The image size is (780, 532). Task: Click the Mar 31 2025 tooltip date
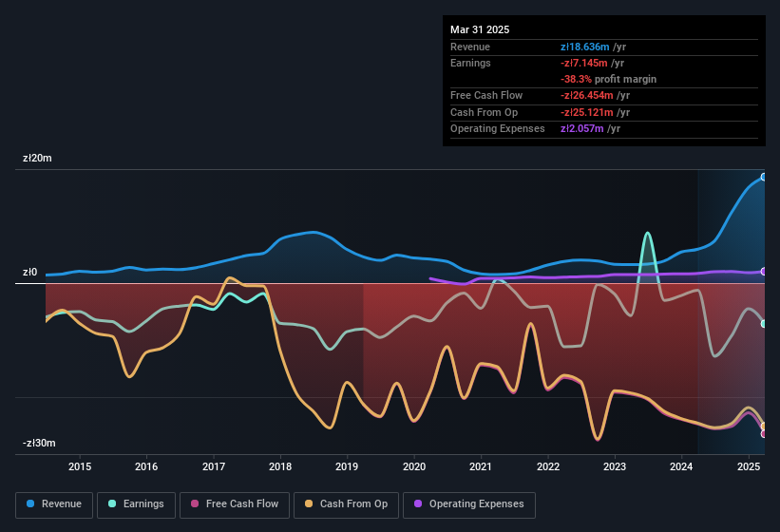point(480,29)
